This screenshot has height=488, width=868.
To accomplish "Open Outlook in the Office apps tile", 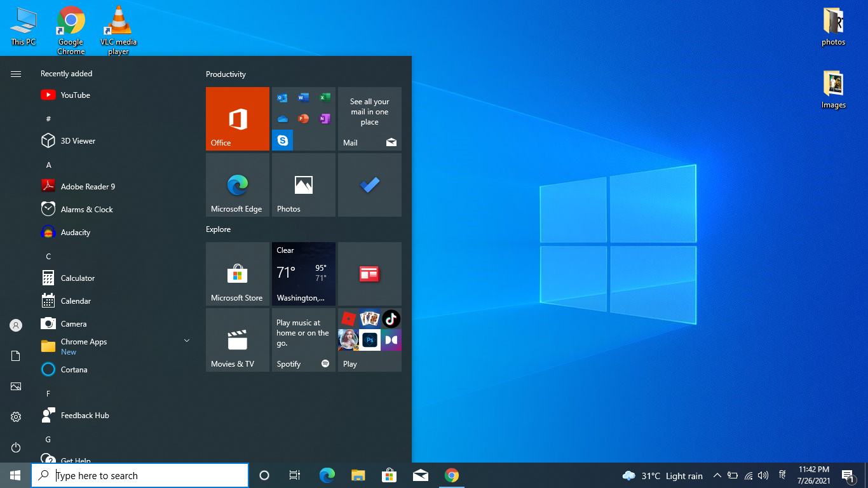I will pyautogui.click(x=283, y=98).
